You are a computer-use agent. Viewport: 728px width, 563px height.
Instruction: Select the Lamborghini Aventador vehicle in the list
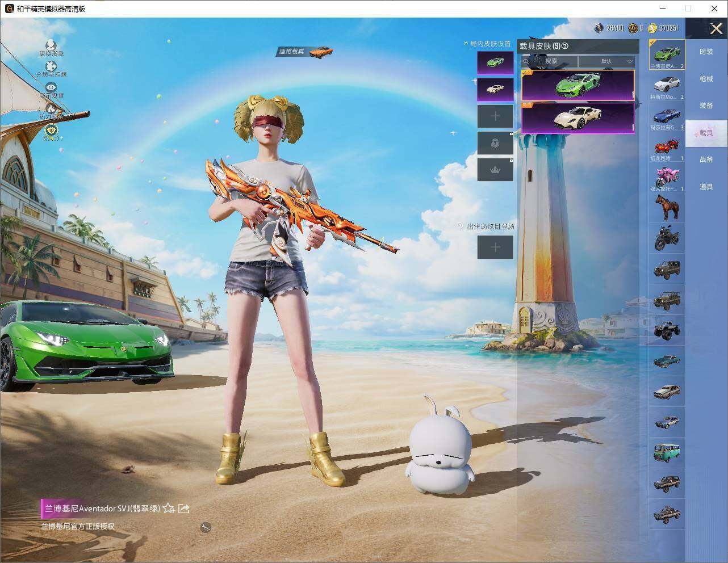click(667, 54)
